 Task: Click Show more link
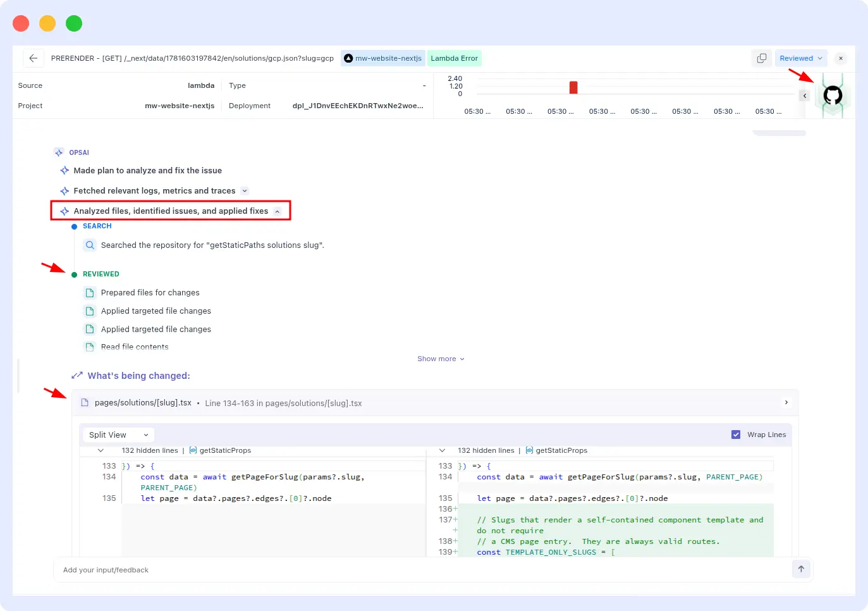(441, 359)
